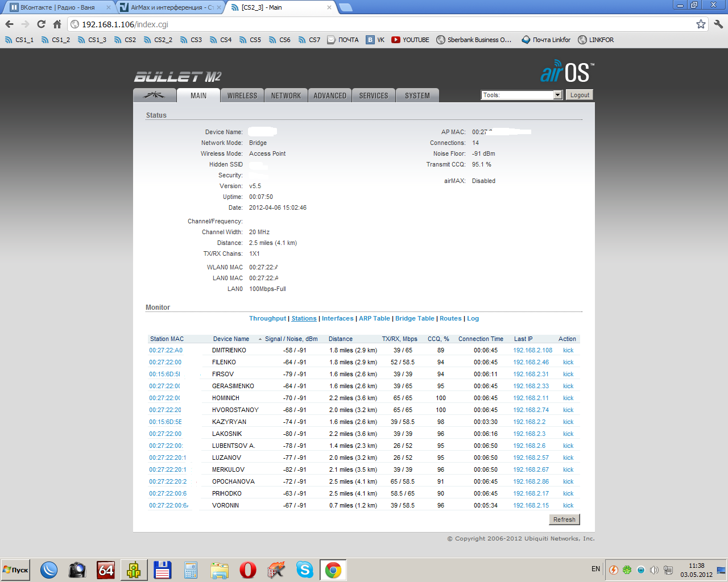Open the NETWORK tab

point(286,95)
